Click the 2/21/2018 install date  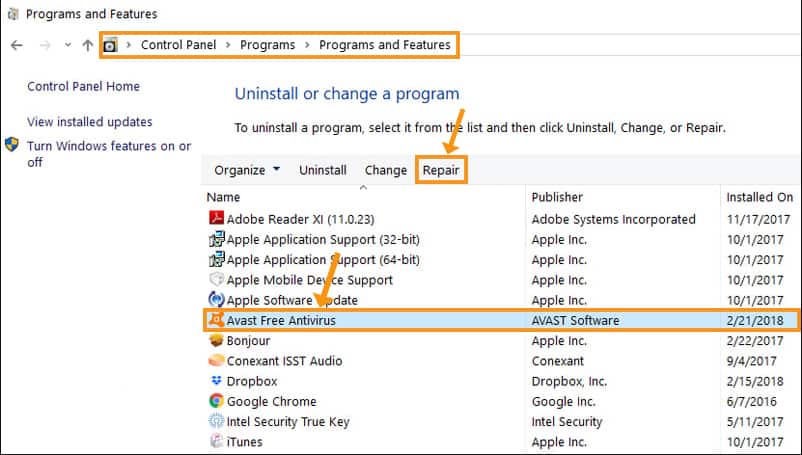tap(755, 321)
